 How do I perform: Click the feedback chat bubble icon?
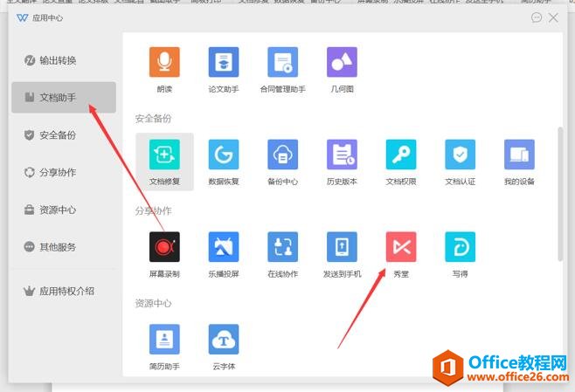point(537,17)
